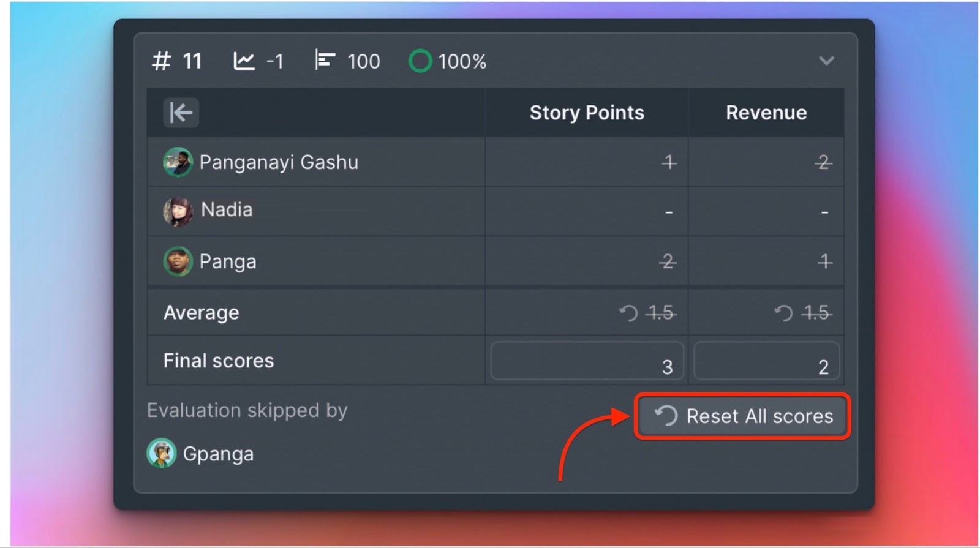Expand the panel with top-right chevron
980x548 pixels.
pos(826,61)
